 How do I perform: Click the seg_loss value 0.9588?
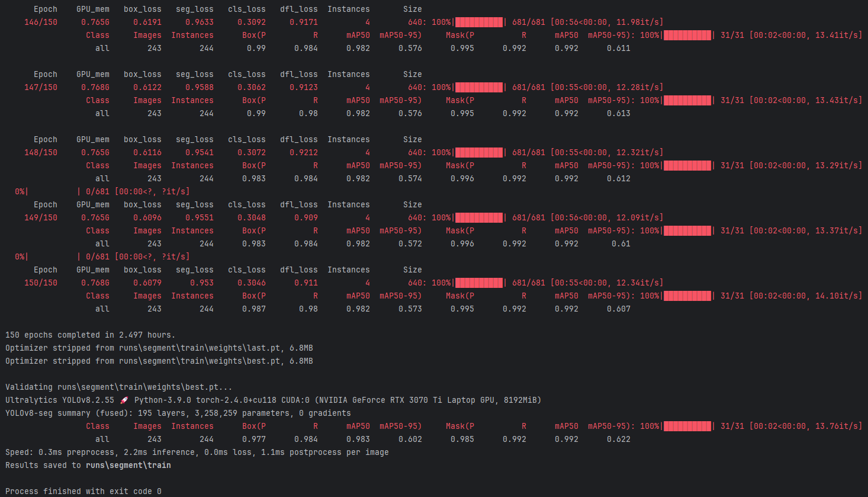[x=200, y=87]
